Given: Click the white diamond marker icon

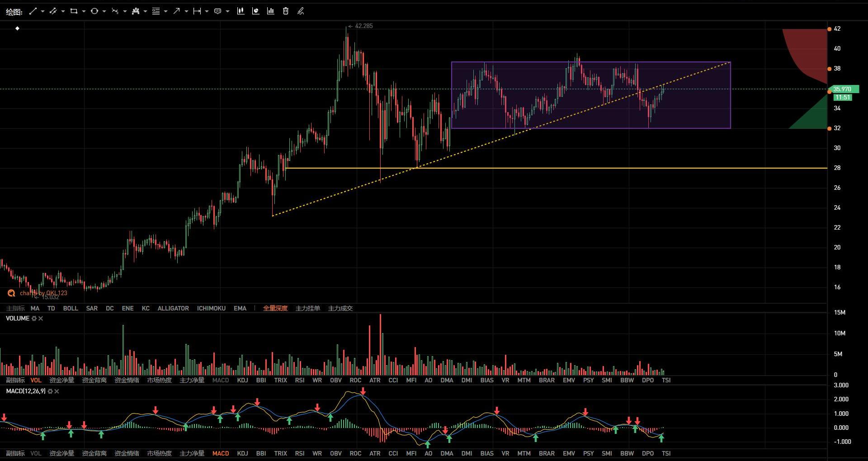Looking at the screenshot, I should (x=17, y=28).
